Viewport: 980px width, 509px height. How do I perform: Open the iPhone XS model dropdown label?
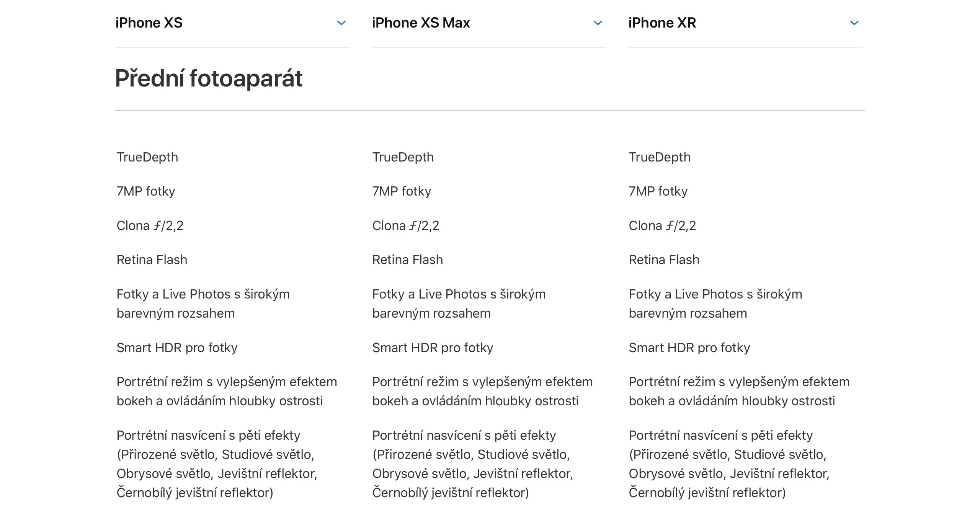click(149, 23)
